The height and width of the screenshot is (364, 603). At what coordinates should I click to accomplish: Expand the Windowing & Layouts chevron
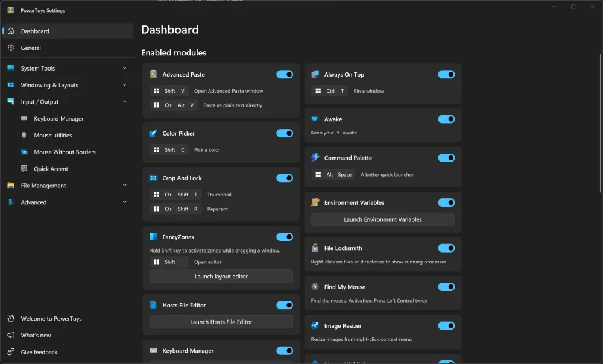point(125,84)
